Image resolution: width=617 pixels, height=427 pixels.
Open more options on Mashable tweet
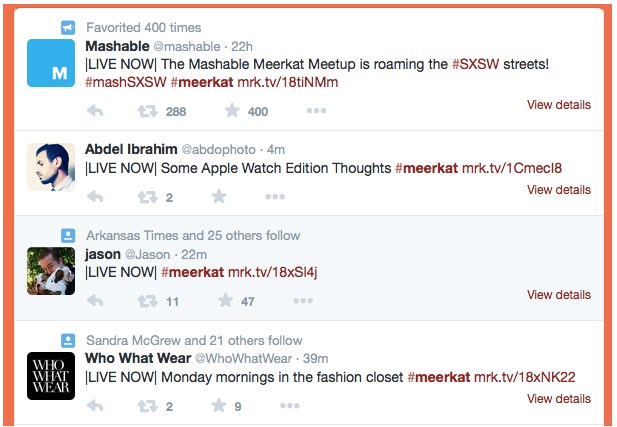click(316, 111)
